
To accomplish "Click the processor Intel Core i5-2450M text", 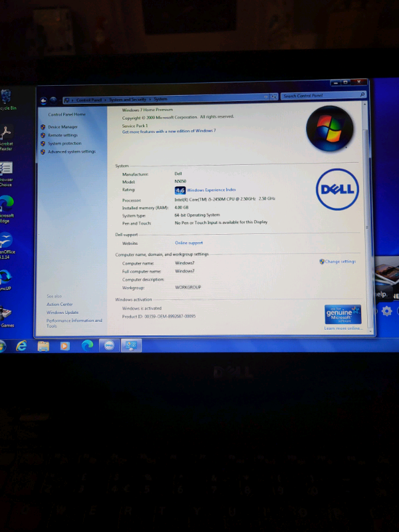I will coord(225,199).
